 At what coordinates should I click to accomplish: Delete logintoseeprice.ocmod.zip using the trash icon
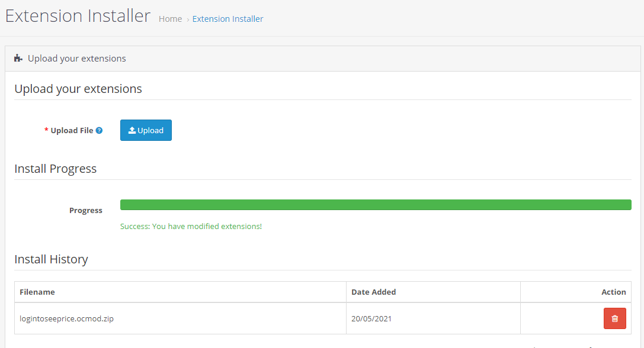614,318
